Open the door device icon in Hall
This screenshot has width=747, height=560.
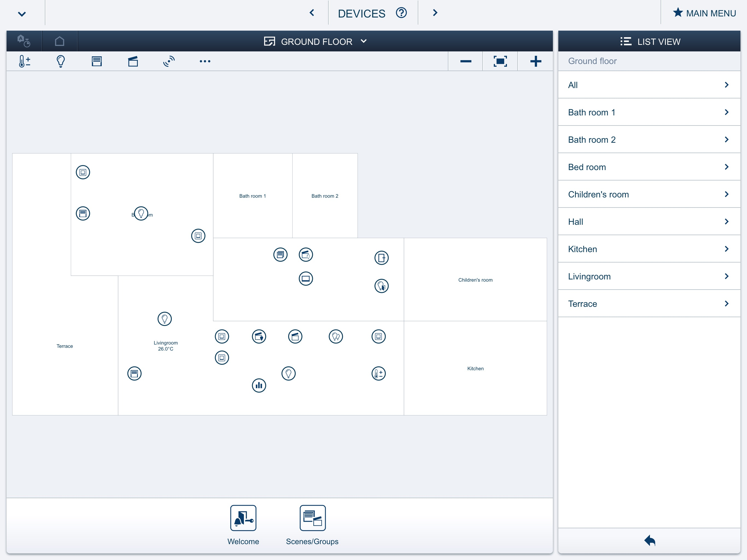pyautogui.click(x=382, y=258)
